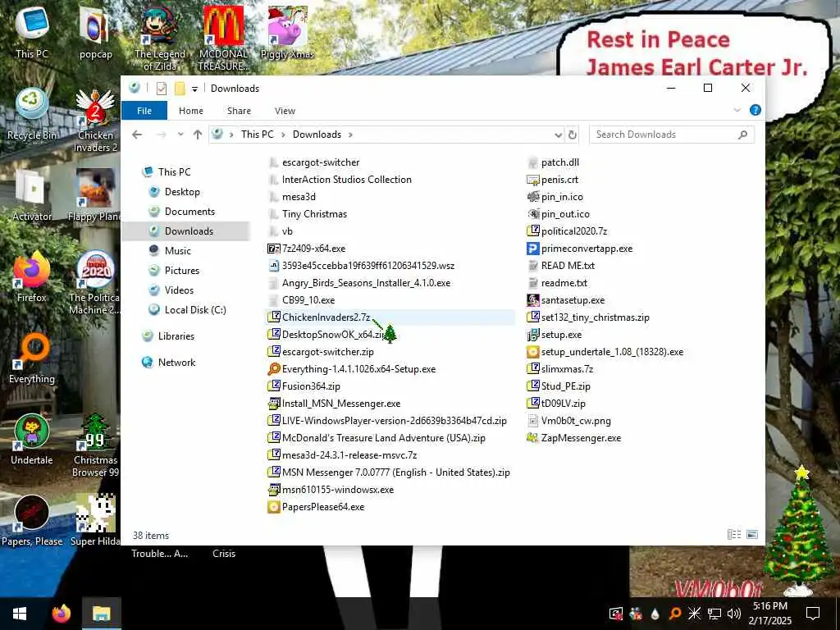Open the Share ribbon tab
Viewport: 840px width, 630px height.
click(x=239, y=111)
